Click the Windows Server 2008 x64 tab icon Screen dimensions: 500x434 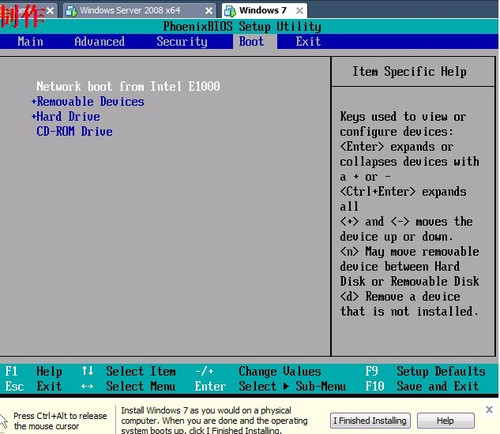click(71, 11)
